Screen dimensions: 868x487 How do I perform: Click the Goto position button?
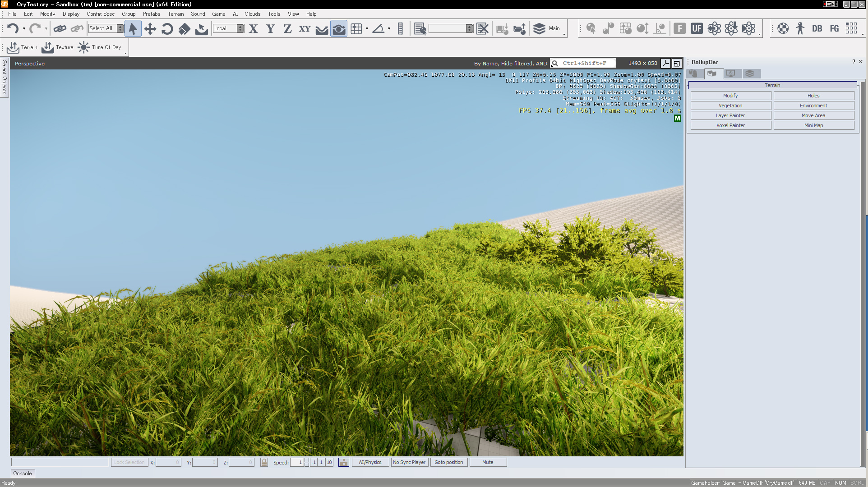tap(448, 462)
